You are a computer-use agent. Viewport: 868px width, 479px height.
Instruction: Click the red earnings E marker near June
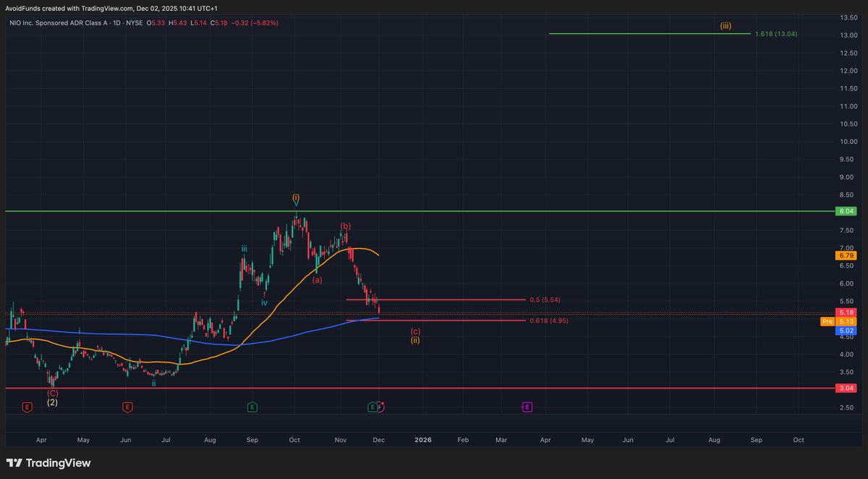[x=128, y=407]
